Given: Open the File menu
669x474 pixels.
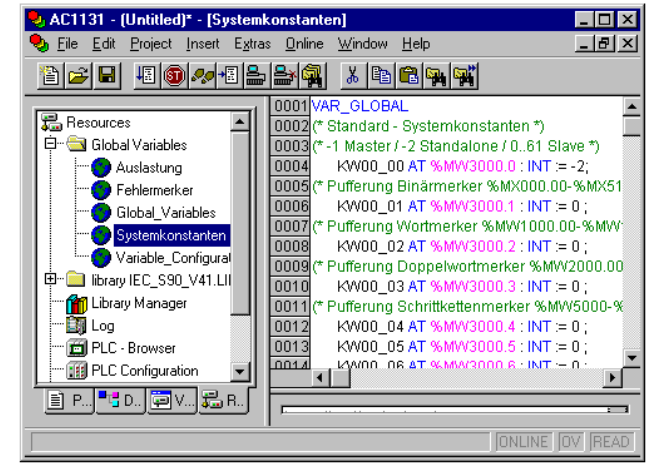Looking at the screenshot, I should click(x=67, y=44).
